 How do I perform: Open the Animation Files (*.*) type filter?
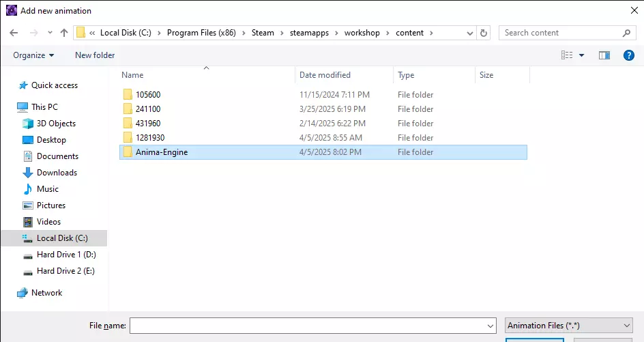[x=568, y=326]
